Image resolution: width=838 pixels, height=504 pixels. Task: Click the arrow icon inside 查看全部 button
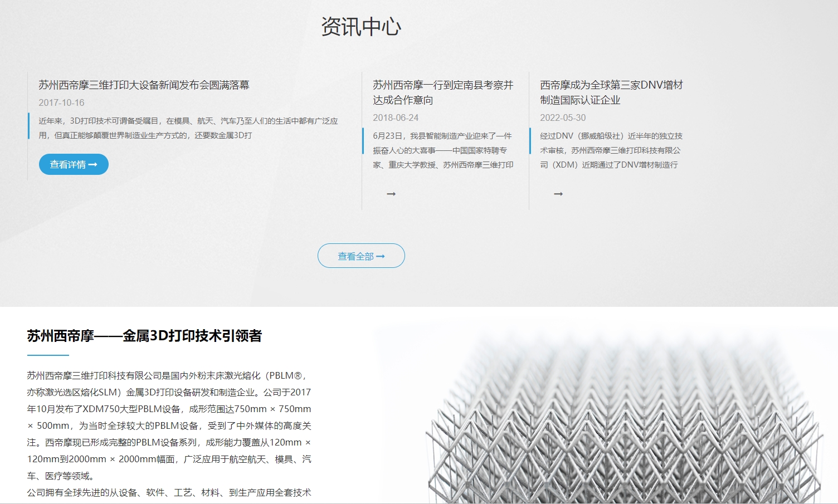pos(381,256)
